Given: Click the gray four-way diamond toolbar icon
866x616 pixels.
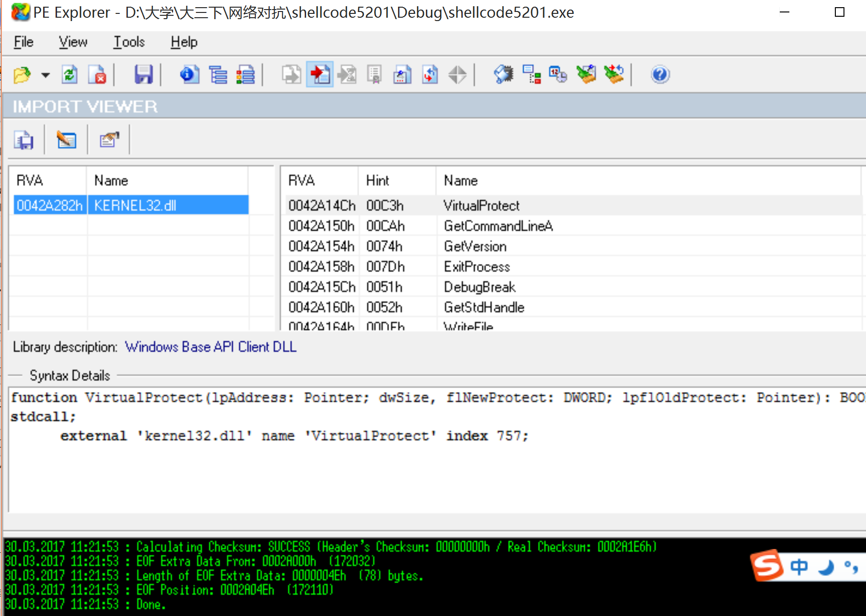Looking at the screenshot, I should coord(457,75).
